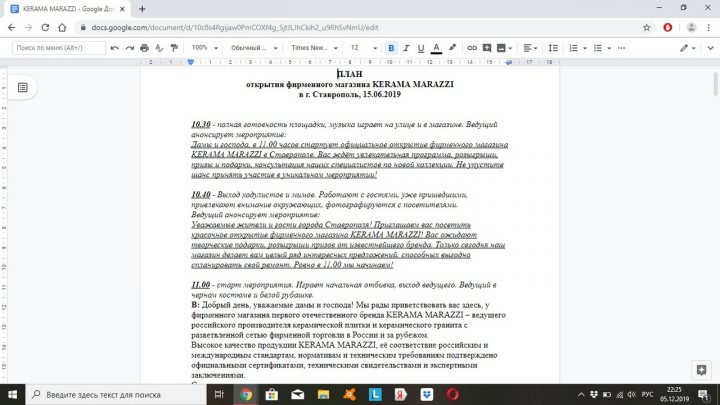The height and width of the screenshot is (405, 720).
Task: Activate the paint format tool
Action: point(174,48)
